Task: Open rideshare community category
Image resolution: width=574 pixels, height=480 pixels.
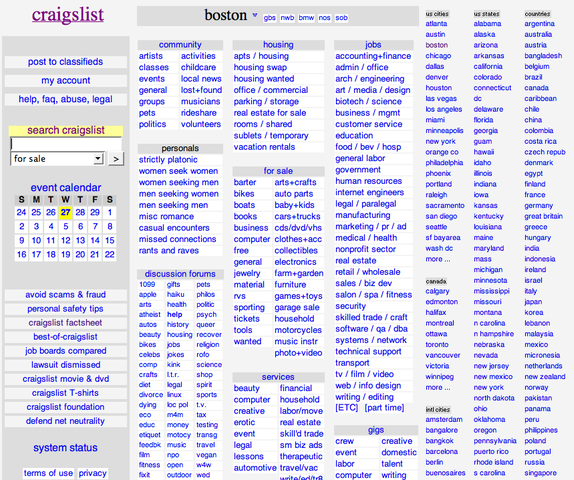Action: (x=199, y=113)
